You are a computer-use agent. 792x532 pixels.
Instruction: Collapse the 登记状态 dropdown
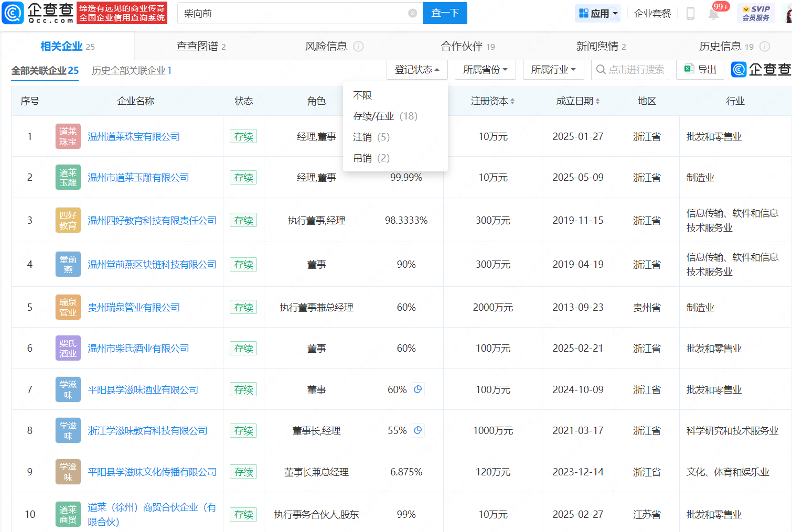[417, 69]
